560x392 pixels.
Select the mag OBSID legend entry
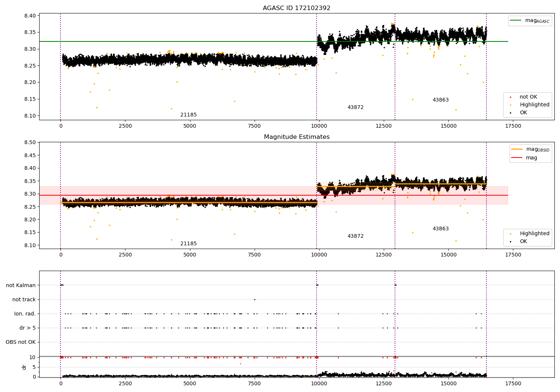pos(531,149)
